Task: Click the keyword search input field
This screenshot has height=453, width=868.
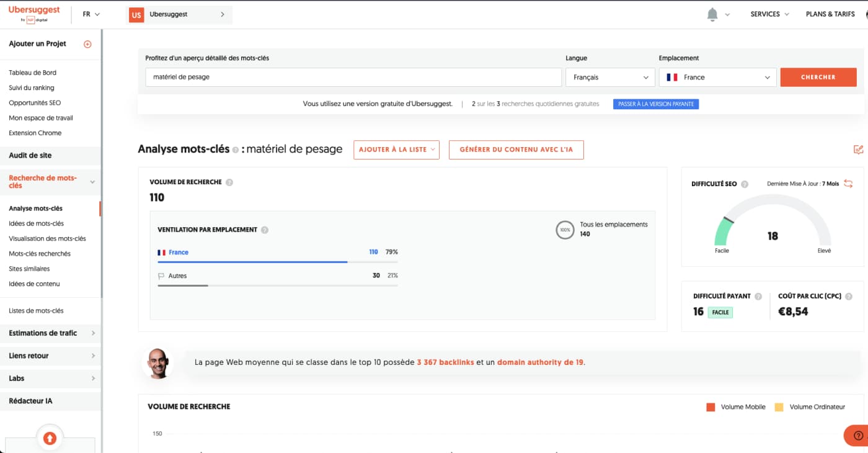Action: 353,78
